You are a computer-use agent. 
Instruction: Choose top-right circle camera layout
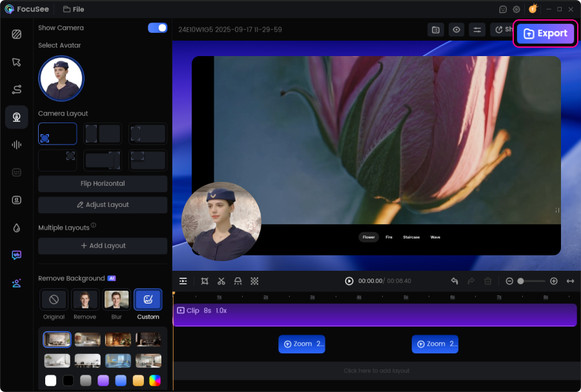pyautogui.click(x=57, y=161)
